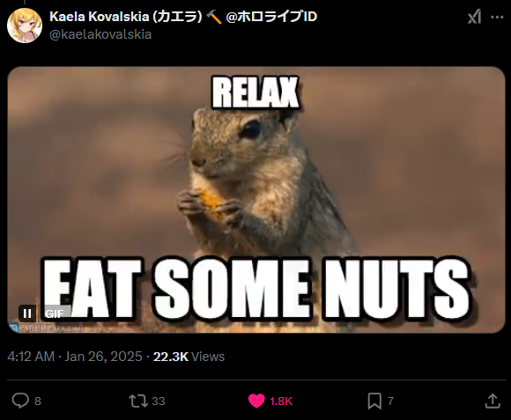Click the reply speech bubble icon
511x420 pixels.
point(20,401)
